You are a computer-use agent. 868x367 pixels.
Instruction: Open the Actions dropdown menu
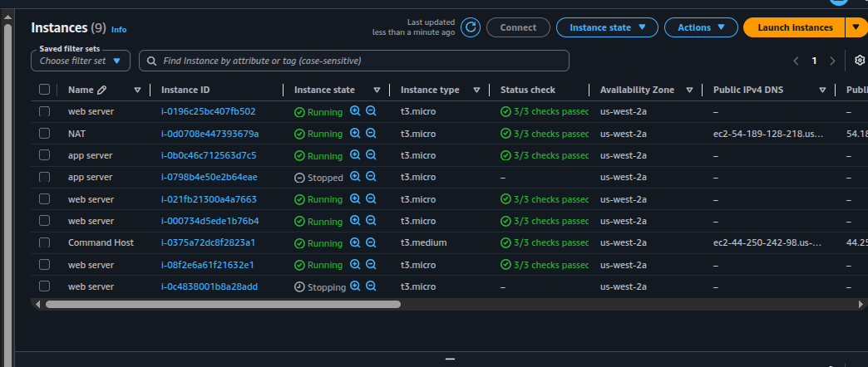(x=701, y=27)
